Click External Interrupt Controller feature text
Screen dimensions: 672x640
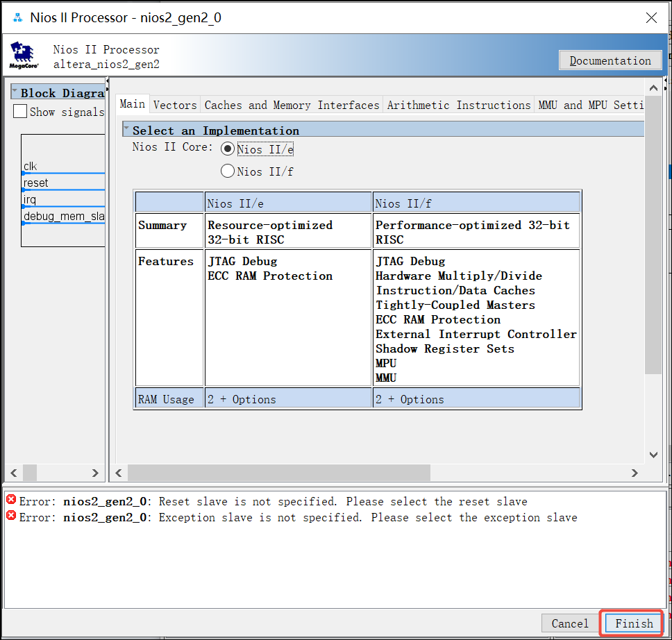[476, 335]
